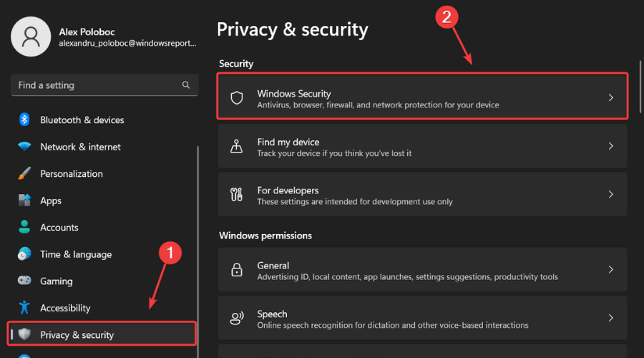The image size is (644, 358).
Task: Click 'Online speech recognition' description text
Action: [x=393, y=325]
